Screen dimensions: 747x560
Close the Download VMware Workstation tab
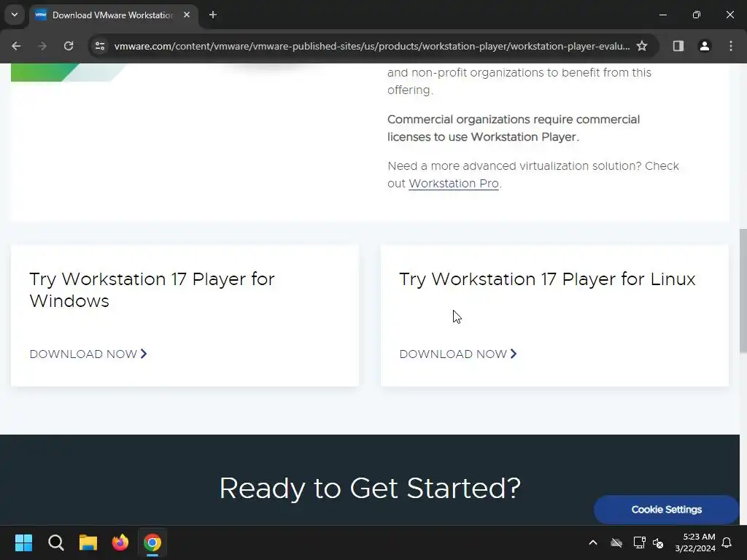[187, 15]
